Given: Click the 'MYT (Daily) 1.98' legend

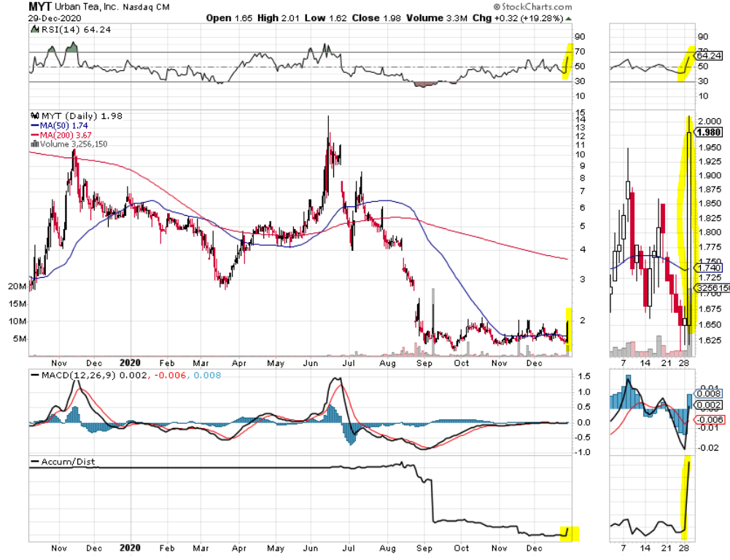Looking at the screenshot, I should tap(82, 116).
